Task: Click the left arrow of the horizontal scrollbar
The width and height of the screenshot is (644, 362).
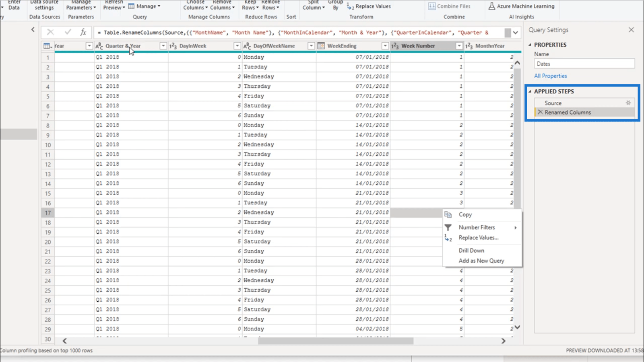Action: click(x=64, y=341)
